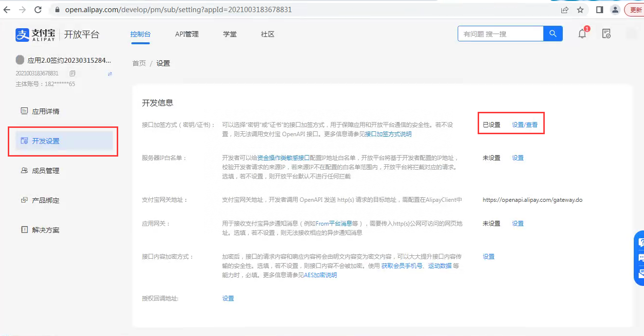Image resolution: width=644 pixels, height=336 pixels.
Task: Click the 服务器IP白名单 label
Action: point(164,158)
